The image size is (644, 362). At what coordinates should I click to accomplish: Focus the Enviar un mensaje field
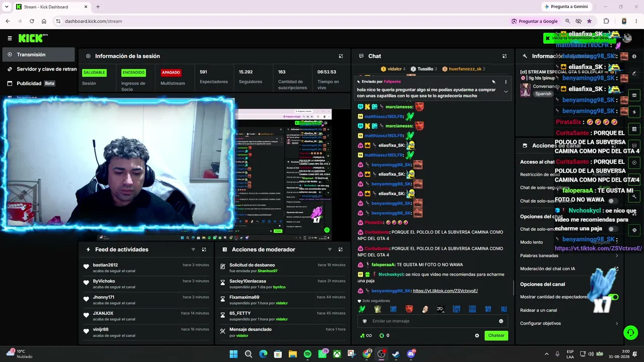point(433,321)
